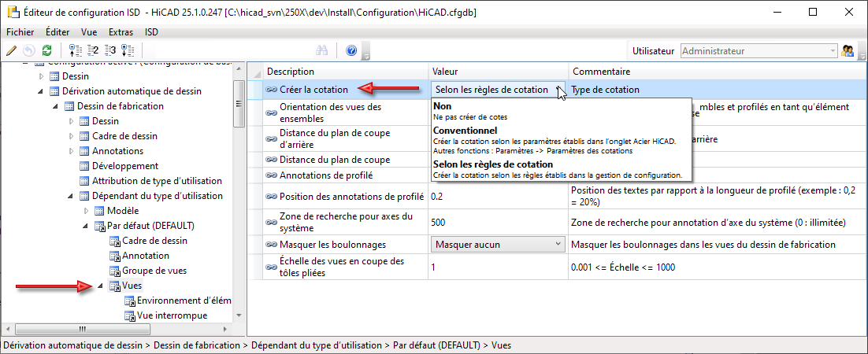Choose Conventionnel option in dropdown list
Image resolution: width=868 pixels, height=354 pixels.
coord(562,141)
